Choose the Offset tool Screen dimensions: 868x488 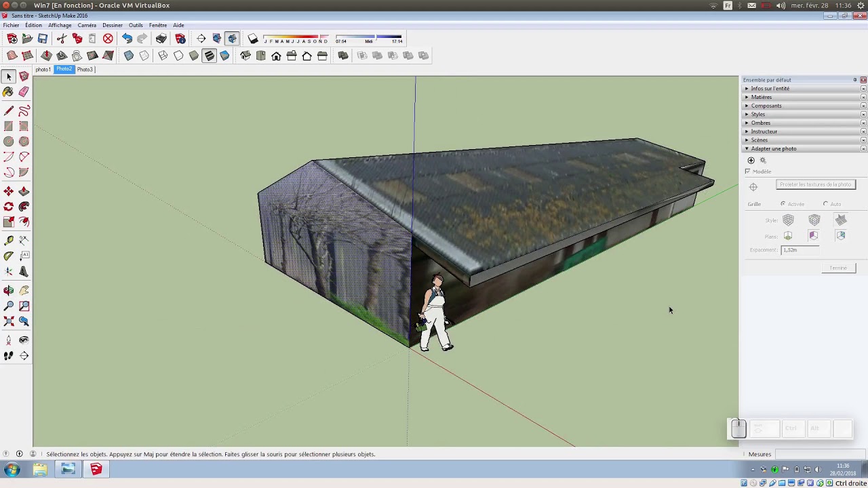24,222
